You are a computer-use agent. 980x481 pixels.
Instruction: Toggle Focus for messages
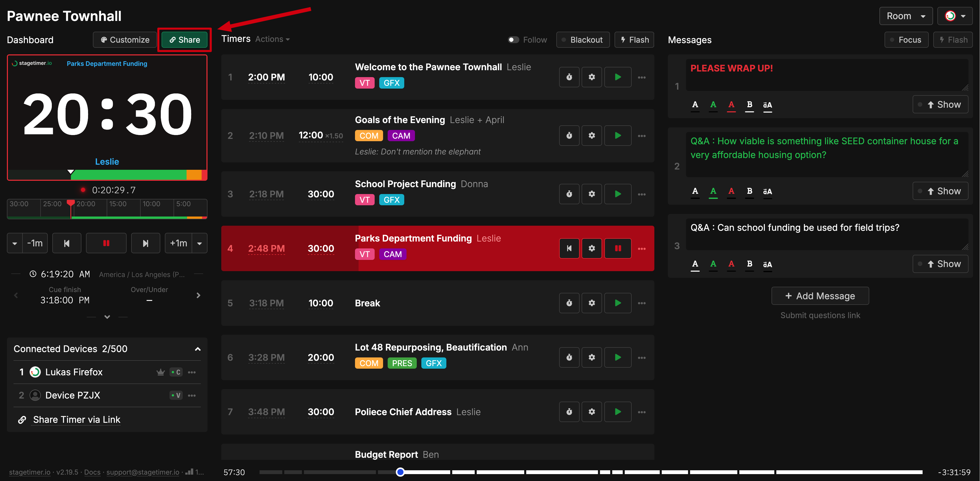tap(906, 40)
